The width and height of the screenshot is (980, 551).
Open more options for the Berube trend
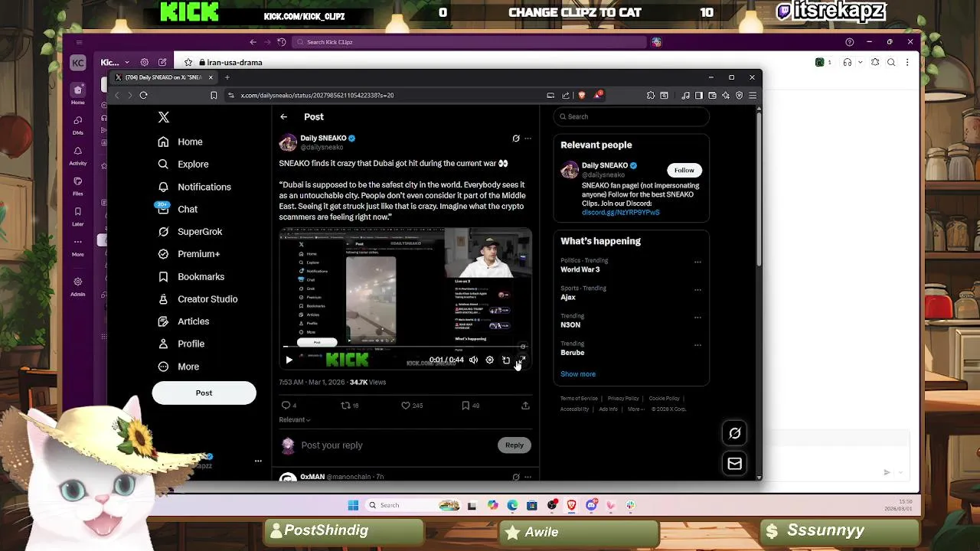[x=697, y=345]
